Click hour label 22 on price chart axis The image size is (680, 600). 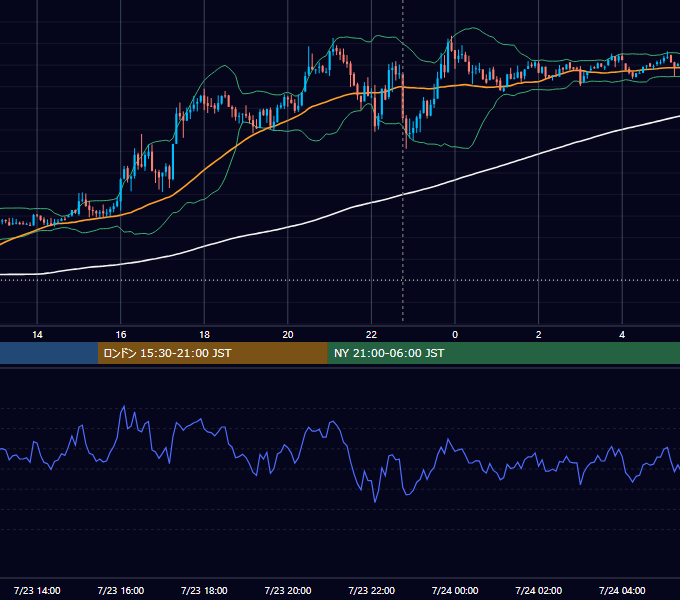coord(372,335)
